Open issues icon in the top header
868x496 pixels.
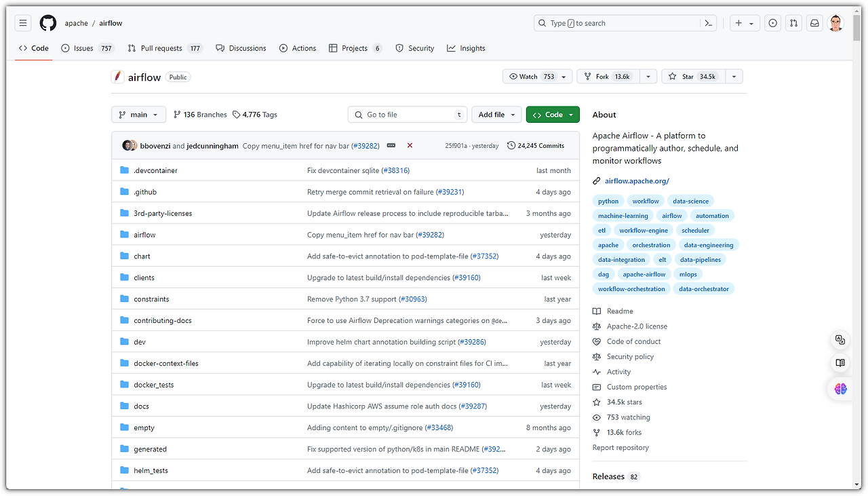pos(772,23)
